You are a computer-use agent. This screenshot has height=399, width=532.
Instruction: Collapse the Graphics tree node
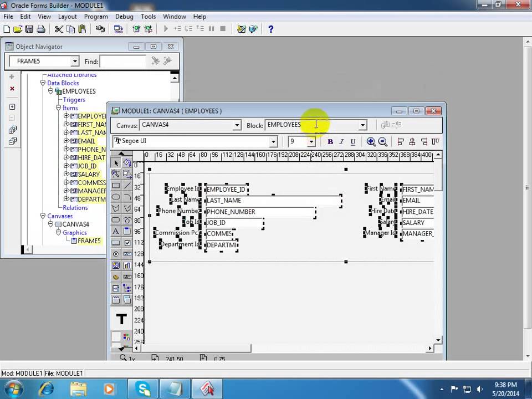point(58,232)
